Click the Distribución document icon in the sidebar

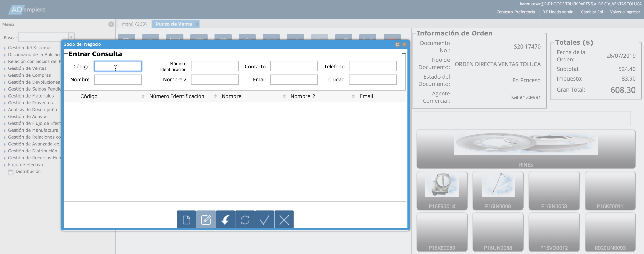point(11,172)
